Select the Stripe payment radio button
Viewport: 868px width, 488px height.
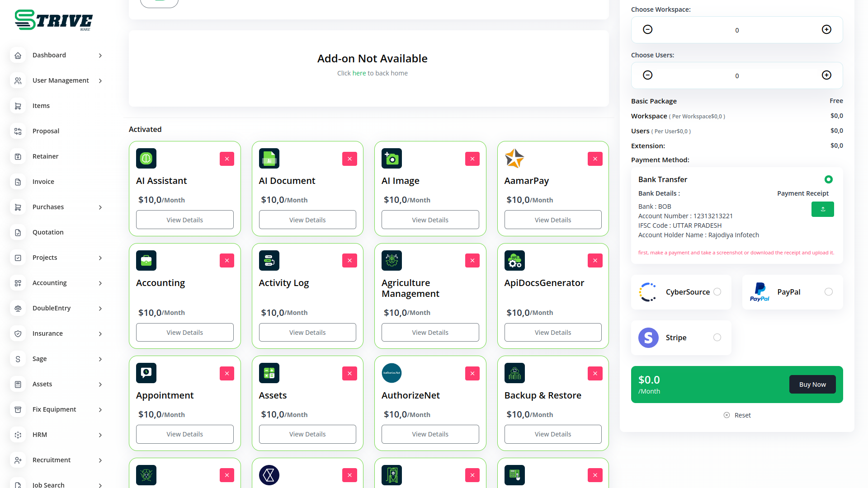(717, 338)
